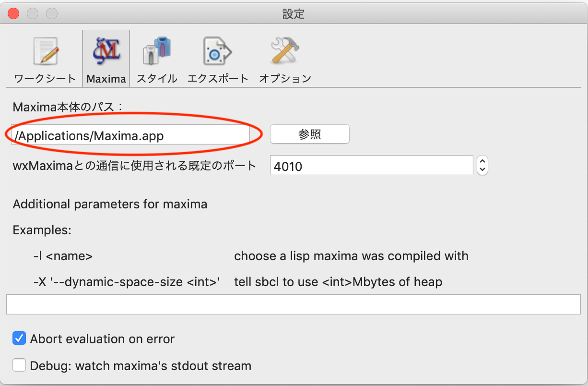Click the Maxima本体のパス： label

[x=68, y=107]
